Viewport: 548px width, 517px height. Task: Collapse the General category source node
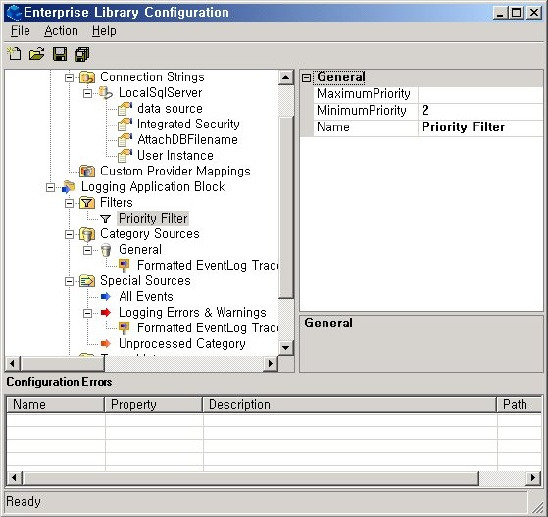(x=88, y=250)
